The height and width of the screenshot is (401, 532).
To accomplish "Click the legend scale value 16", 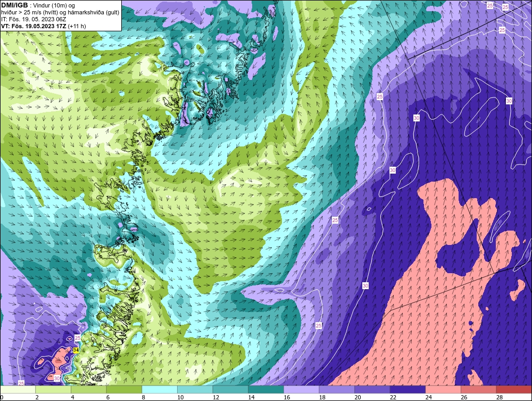I will tap(287, 397).
